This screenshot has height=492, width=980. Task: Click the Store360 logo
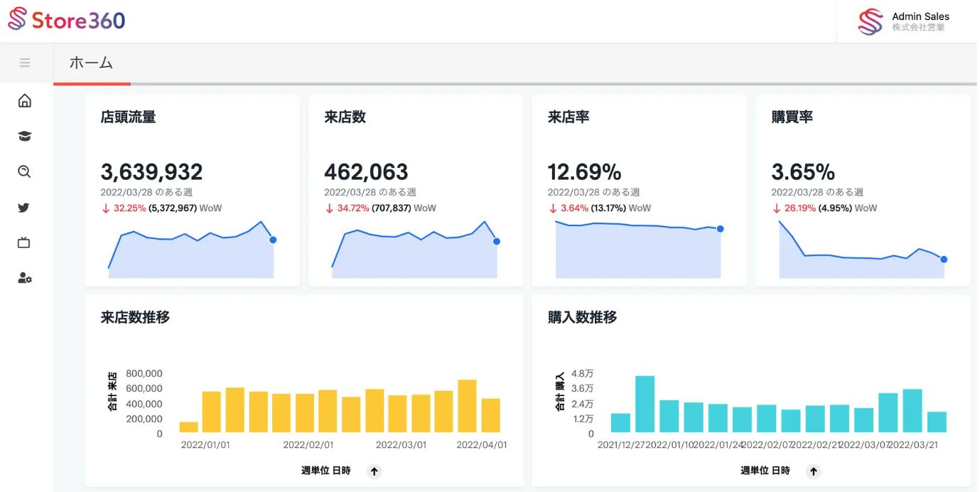[x=66, y=21]
